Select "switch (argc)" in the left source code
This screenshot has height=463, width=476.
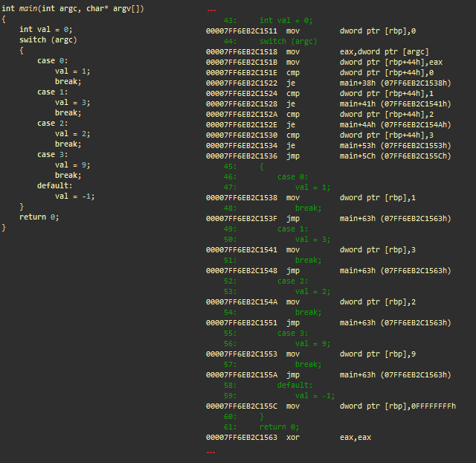[48, 39]
